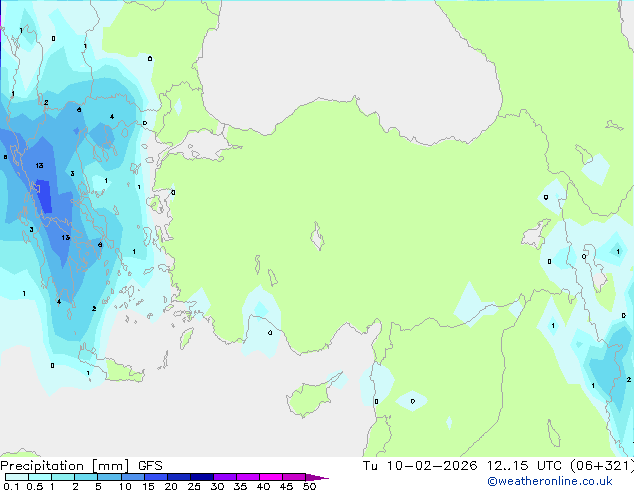Click the '0.1' legend scale label
This screenshot has height=490, width=634.
(11, 486)
